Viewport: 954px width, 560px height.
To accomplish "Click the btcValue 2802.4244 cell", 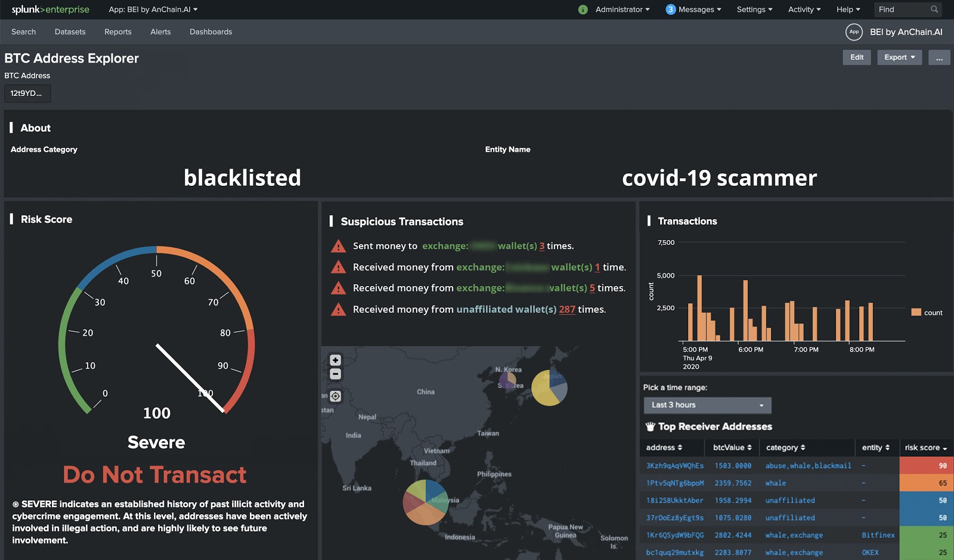I will pos(733,535).
